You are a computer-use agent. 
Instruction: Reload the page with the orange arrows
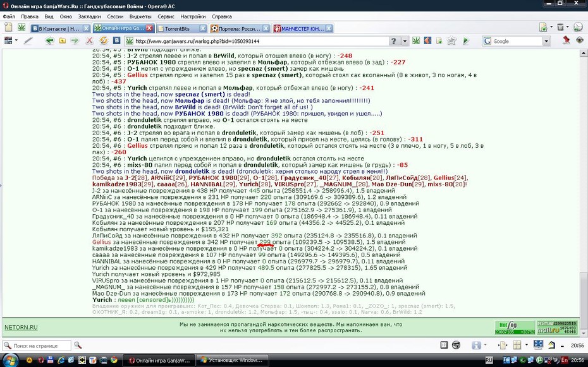104,41
